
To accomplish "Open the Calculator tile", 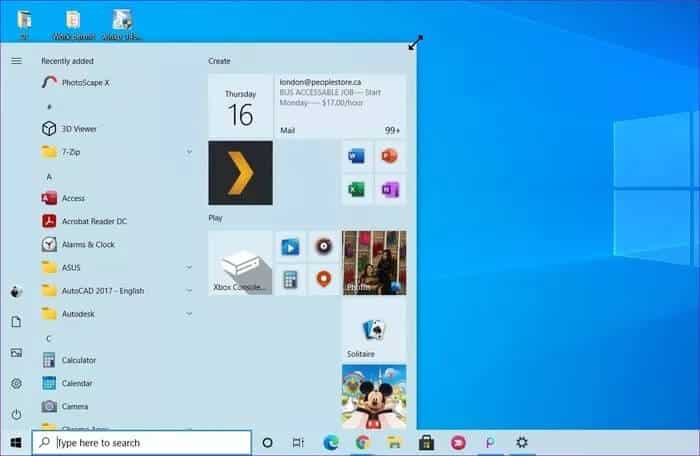I will [290, 280].
